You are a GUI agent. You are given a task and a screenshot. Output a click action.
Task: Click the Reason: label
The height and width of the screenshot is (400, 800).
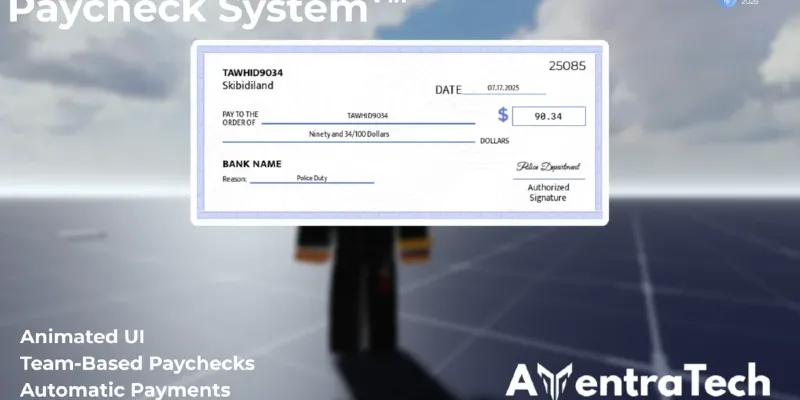235,179
